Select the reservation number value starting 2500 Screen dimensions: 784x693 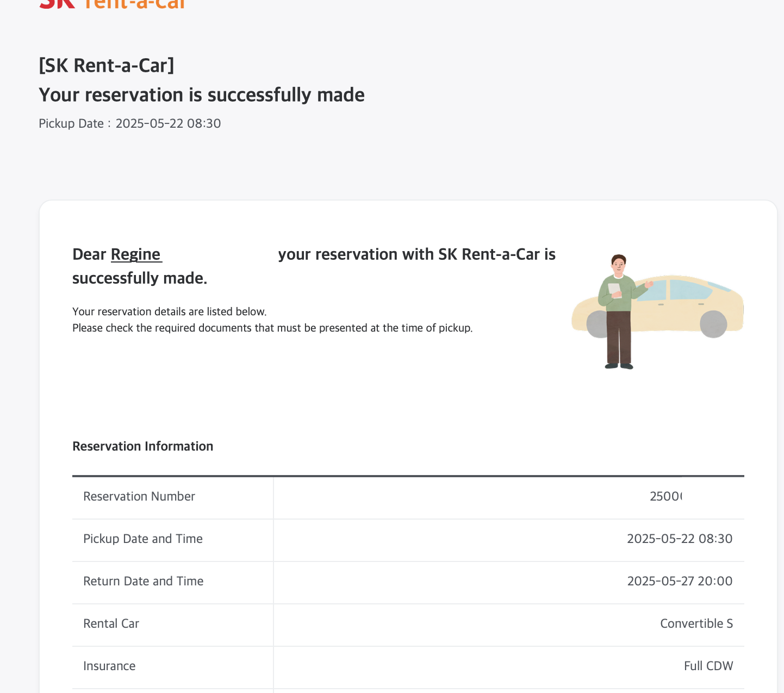tap(665, 496)
